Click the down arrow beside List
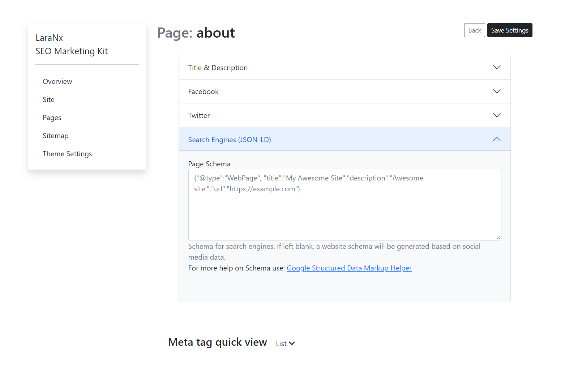 292,344
